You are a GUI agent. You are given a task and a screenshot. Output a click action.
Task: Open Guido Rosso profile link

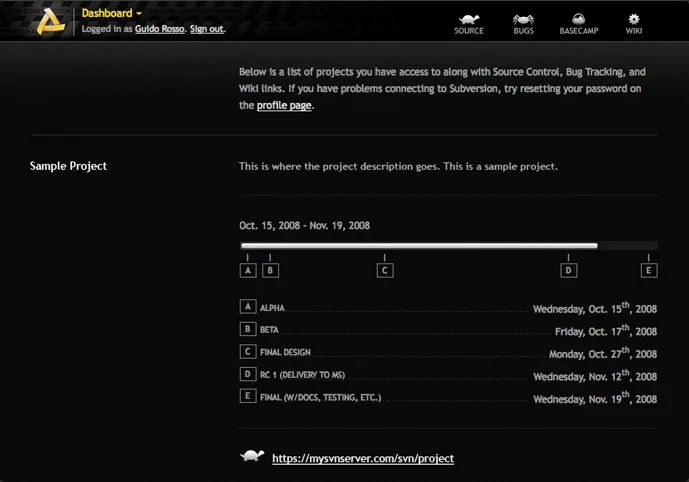(x=160, y=29)
